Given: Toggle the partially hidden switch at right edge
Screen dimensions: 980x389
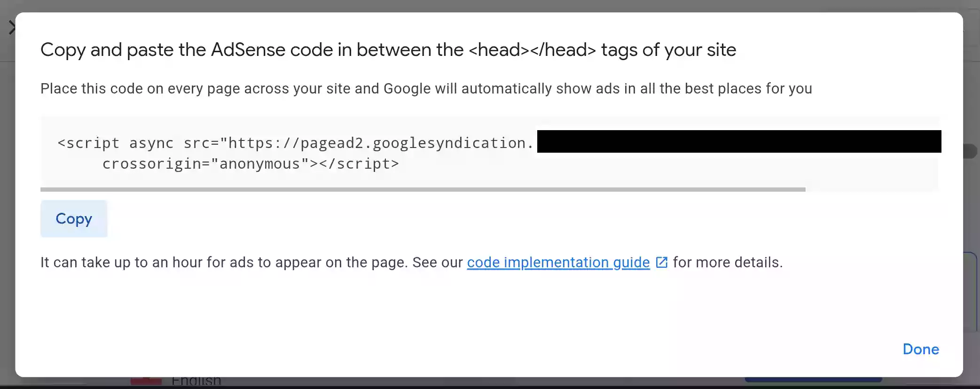Looking at the screenshot, I should (x=971, y=151).
